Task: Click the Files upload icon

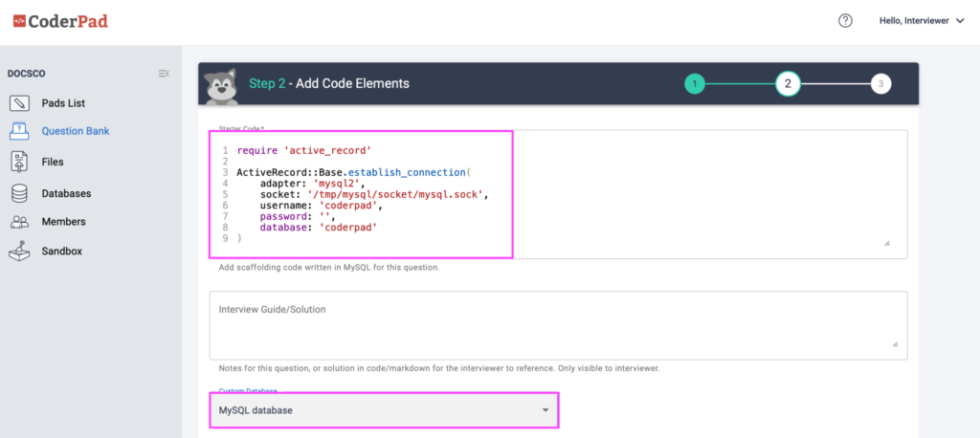Action: 20,162
